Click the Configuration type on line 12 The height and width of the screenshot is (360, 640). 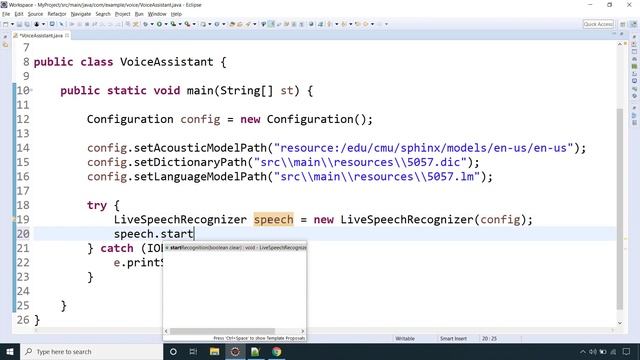coord(130,119)
